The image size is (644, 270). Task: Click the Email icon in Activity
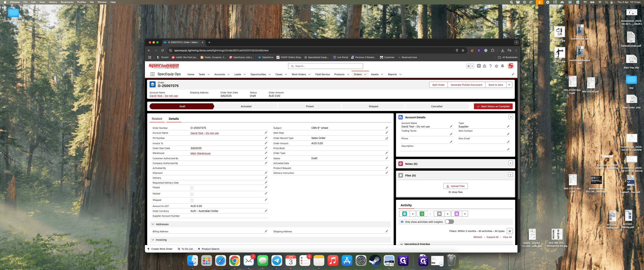tap(439, 214)
